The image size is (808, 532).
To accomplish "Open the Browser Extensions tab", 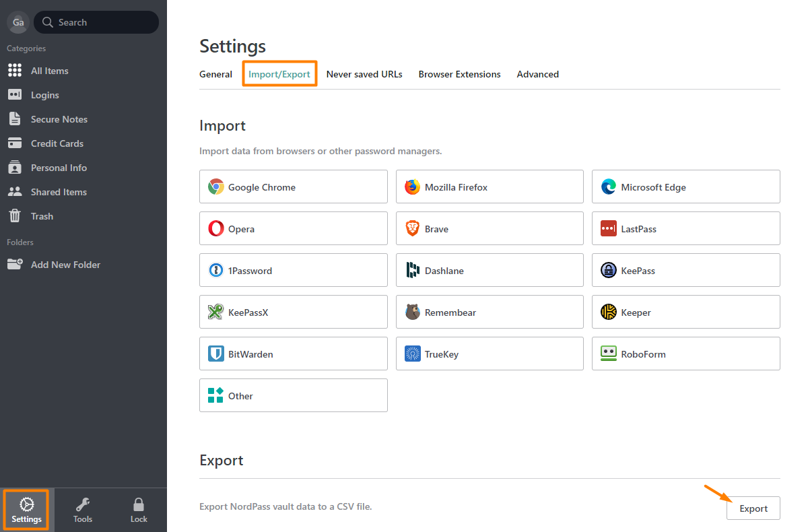I will 460,74.
